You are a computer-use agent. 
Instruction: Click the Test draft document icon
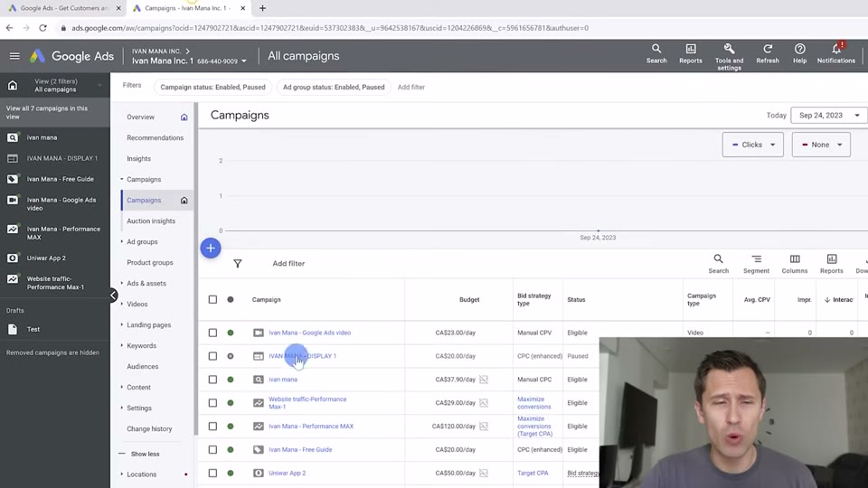point(12,329)
